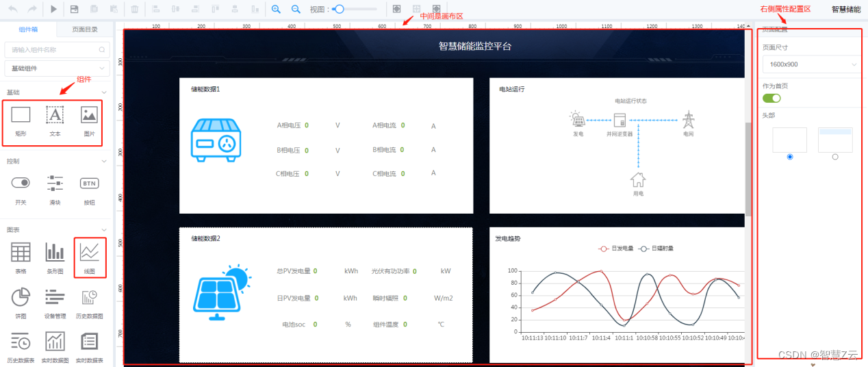
Task: Select the 图片 image component
Action: (x=89, y=122)
